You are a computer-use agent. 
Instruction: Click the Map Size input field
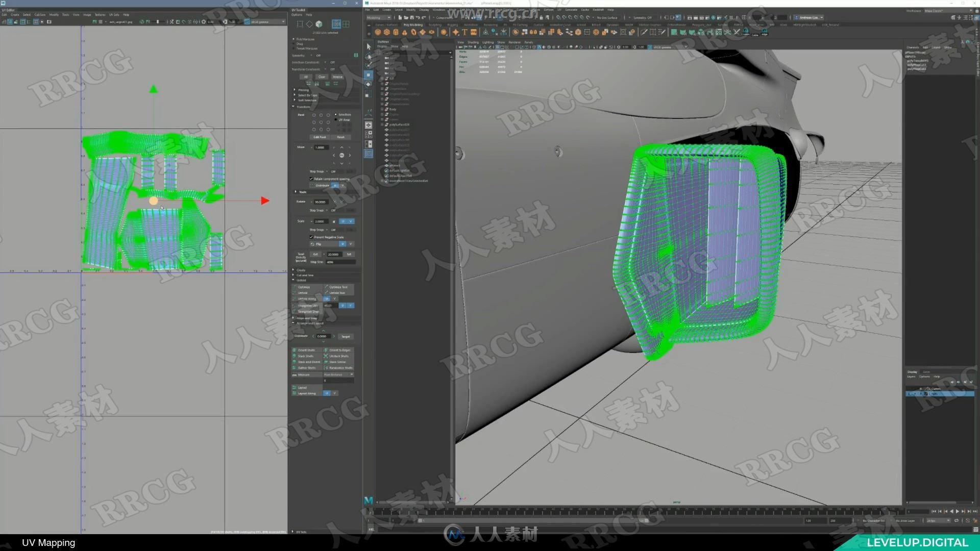click(340, 262)
